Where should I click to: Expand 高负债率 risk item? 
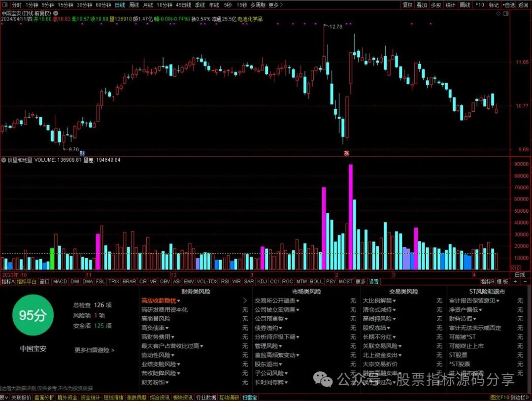(x=155, y=328)
